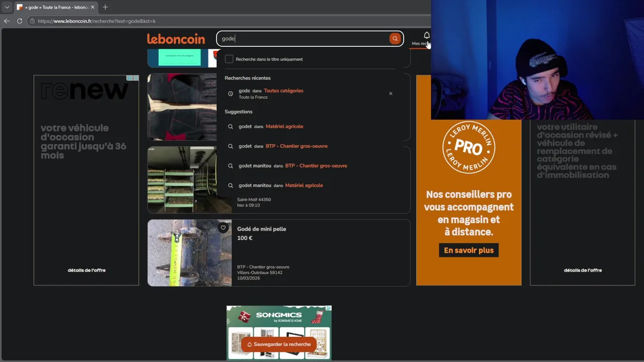Open the gloves listing thumbnail
The height and width of the screenshot is (362, 644).
point(182,107)
